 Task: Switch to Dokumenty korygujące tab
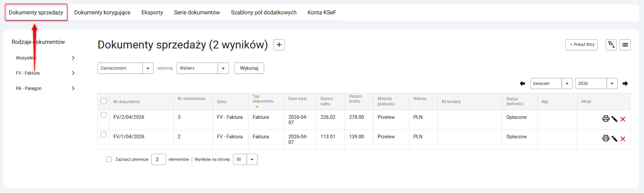pyautogui.click(x=102, y=13)
